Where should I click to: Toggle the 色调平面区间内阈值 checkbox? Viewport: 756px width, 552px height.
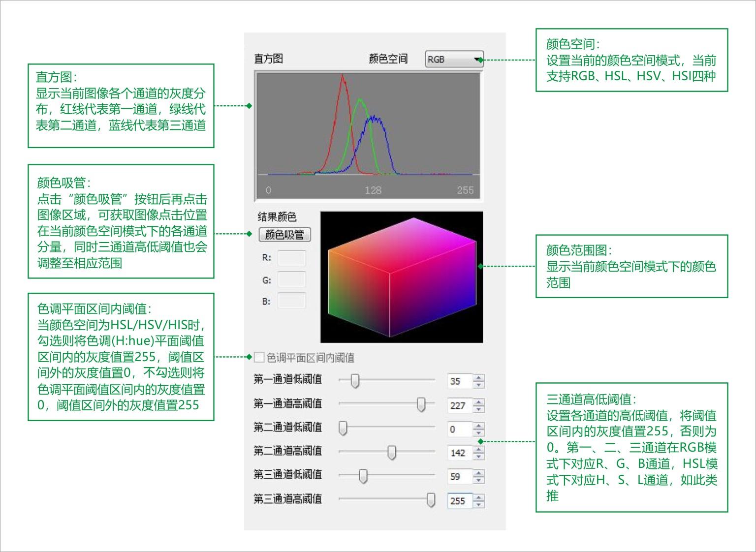coord(259,357)
